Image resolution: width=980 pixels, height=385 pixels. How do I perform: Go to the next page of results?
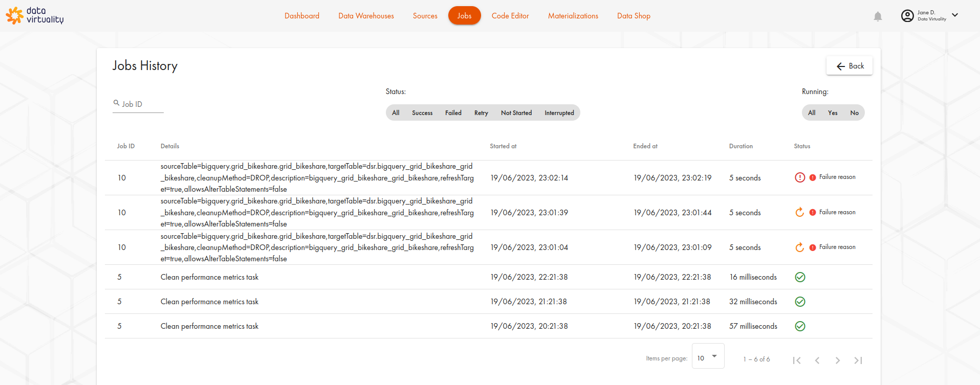[x=838, y=360]
